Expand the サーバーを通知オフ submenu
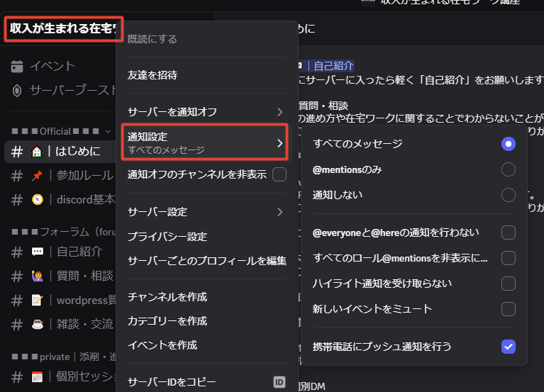 tap(279, 112)
